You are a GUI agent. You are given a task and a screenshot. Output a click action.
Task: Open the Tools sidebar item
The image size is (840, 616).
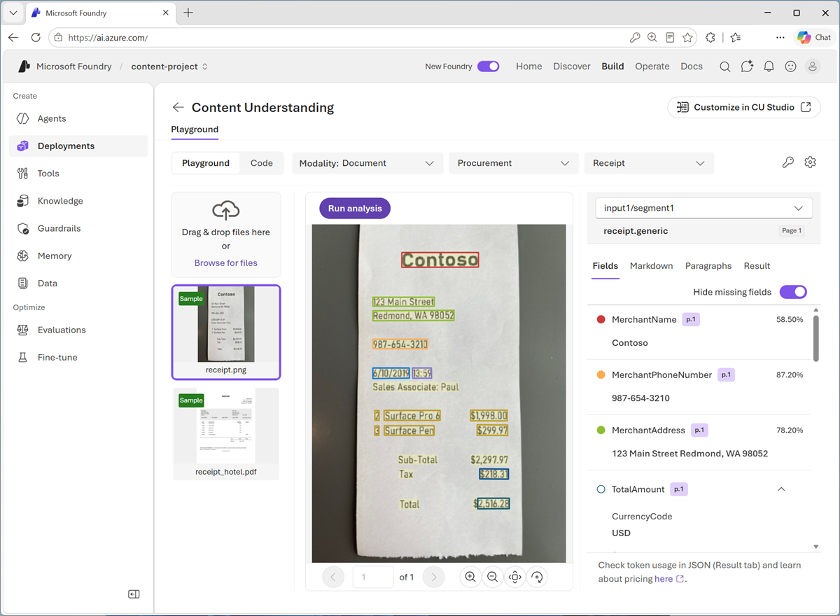(78, 173)
